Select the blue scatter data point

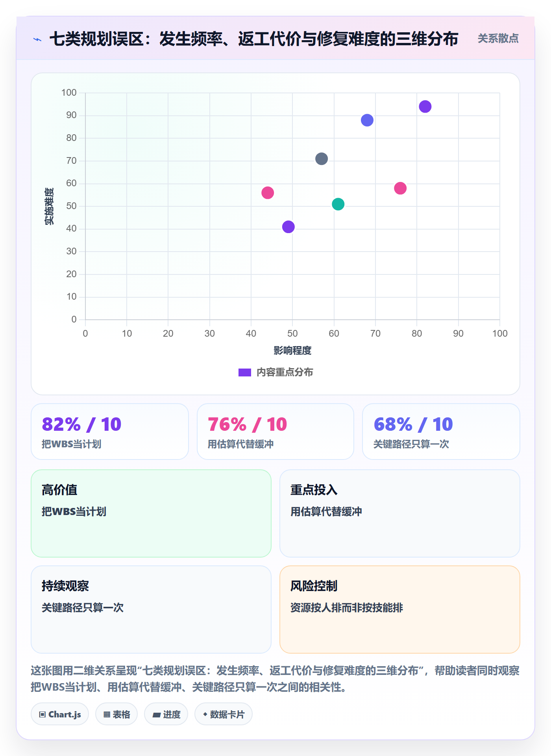click(367, 120)
